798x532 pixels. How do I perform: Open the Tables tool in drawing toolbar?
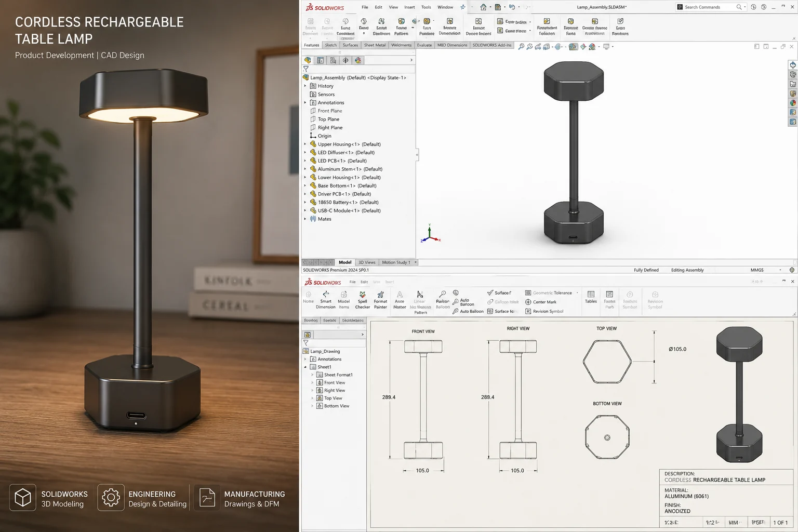pyautogui.click(x=591, y=297)
